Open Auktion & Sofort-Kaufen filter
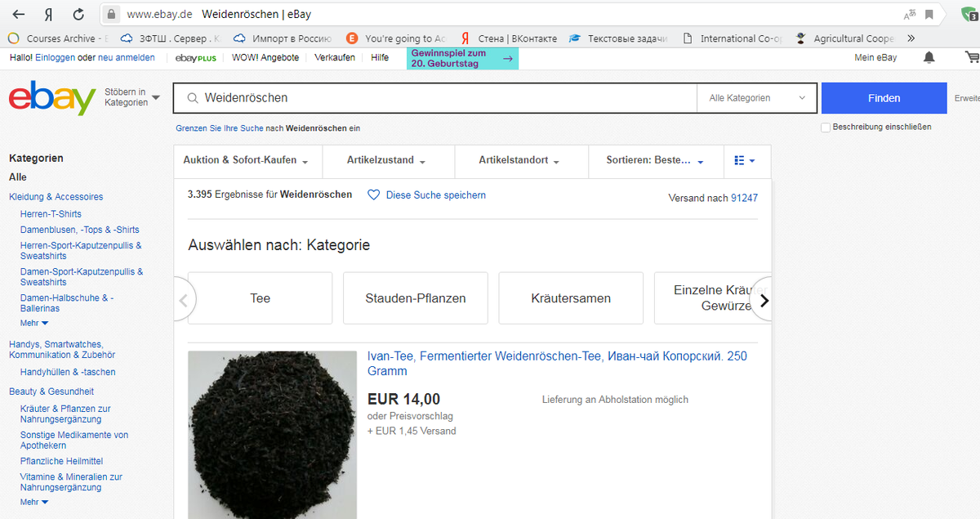 [x=247, y=161]
